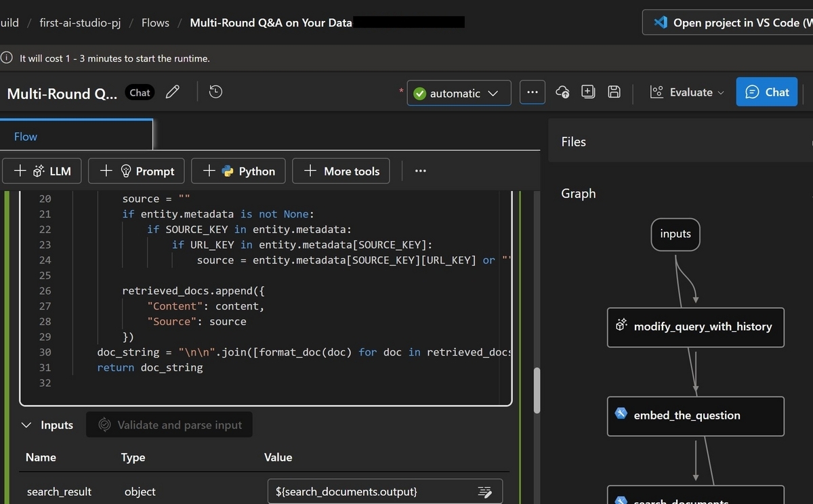Save the flow with floppy disk icon

point(614,92)
